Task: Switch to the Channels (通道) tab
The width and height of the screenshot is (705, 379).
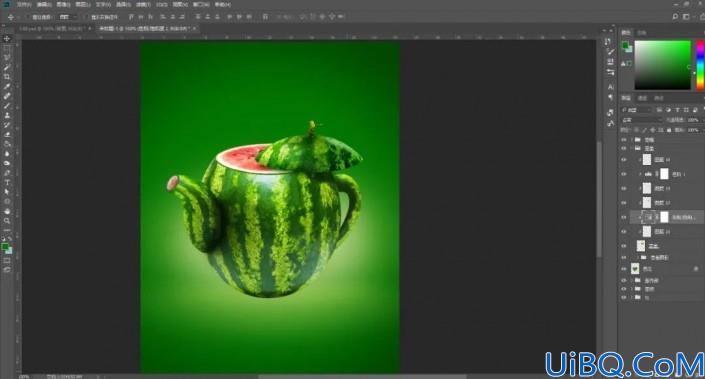Action: click(x=643, y=98)
